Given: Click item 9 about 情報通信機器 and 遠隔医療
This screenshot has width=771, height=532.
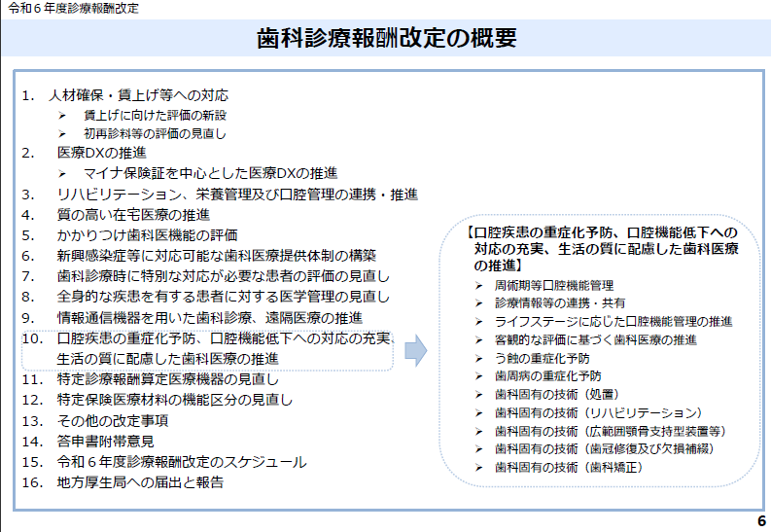Looking at the screenshot, I should tap(209, 317).
